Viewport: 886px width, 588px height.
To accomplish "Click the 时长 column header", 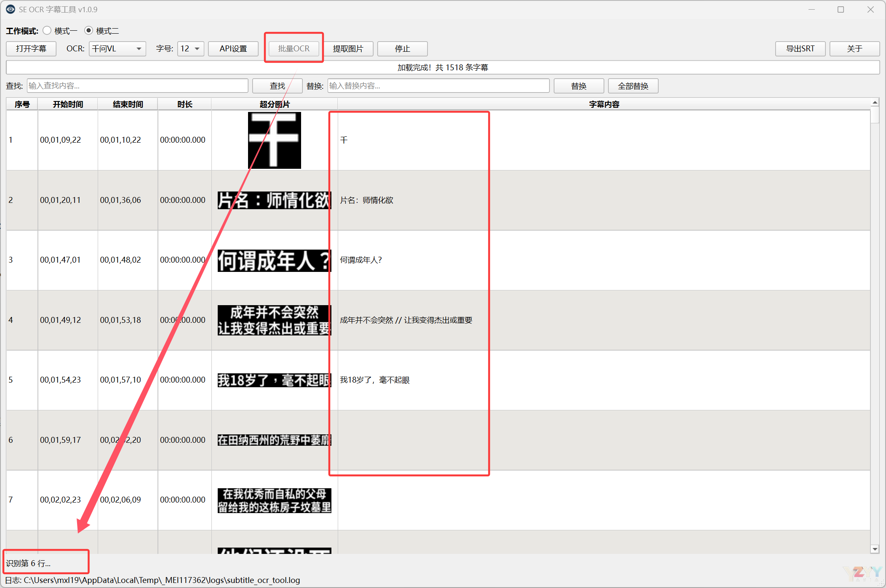I will [x=185, y=104].
